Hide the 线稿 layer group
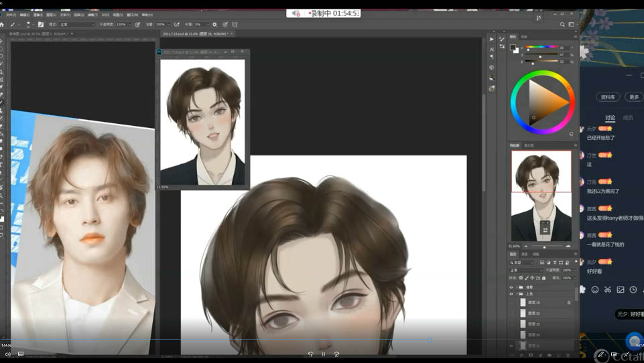Image resolution: width=644 pixels, height=363 pixels. click(511, 287)
